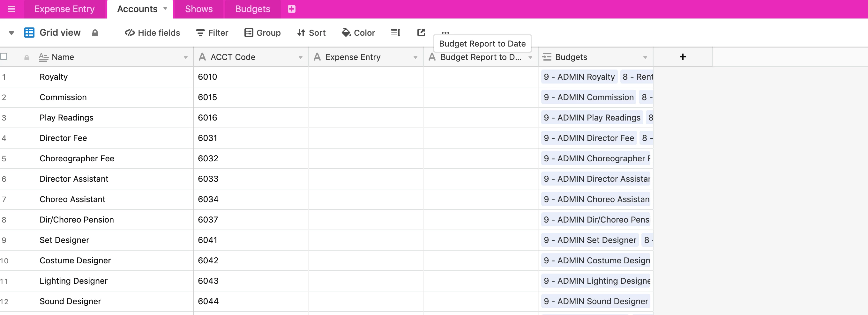
Task: Switch to Expense Entry tab
Action: [x=64, y=9]
